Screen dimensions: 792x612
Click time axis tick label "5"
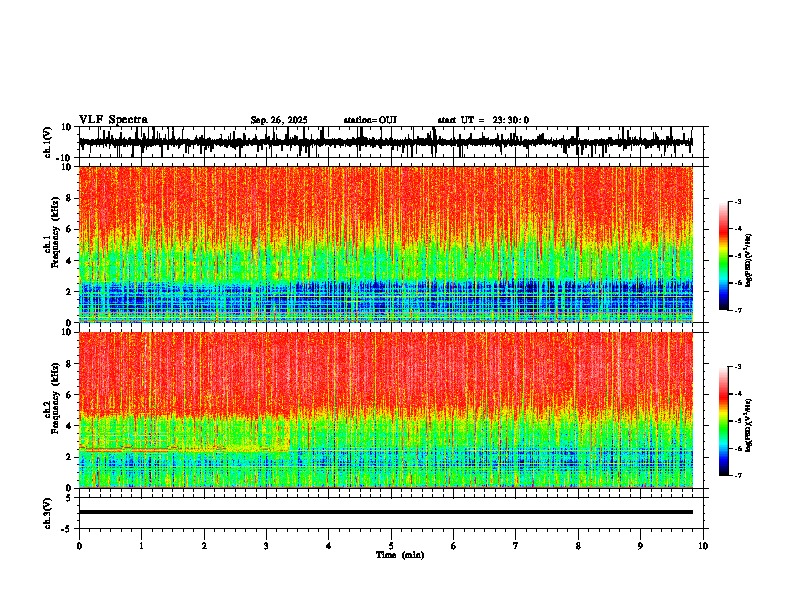(391, 546)
